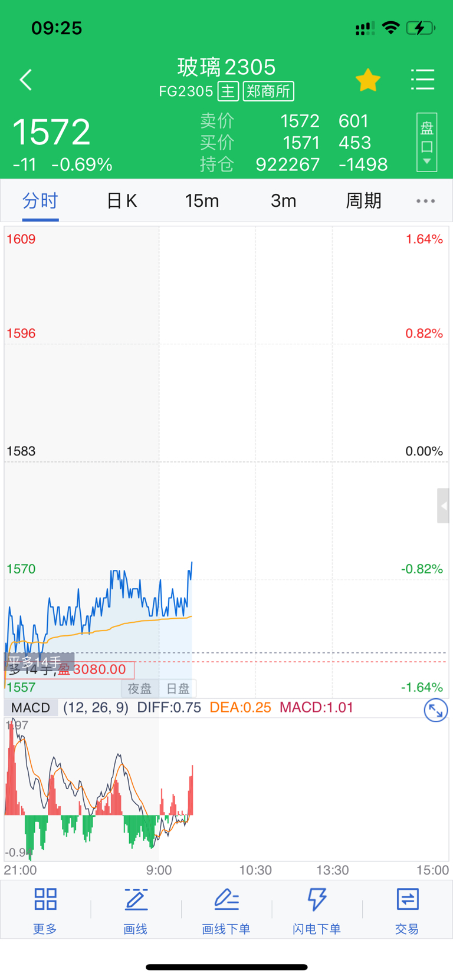The height and width of the screenshot is (980, 453).
Task: Open the 更多 grid icon
Action: [x=45, y=910]
